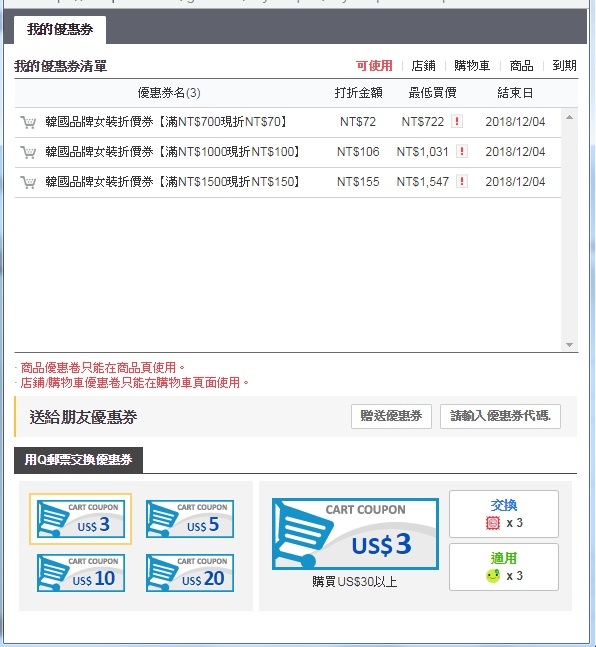The image size is (596, 647).
Task: Click cart icon for NT$700 coupon row
Action: [x=28, y=122]
